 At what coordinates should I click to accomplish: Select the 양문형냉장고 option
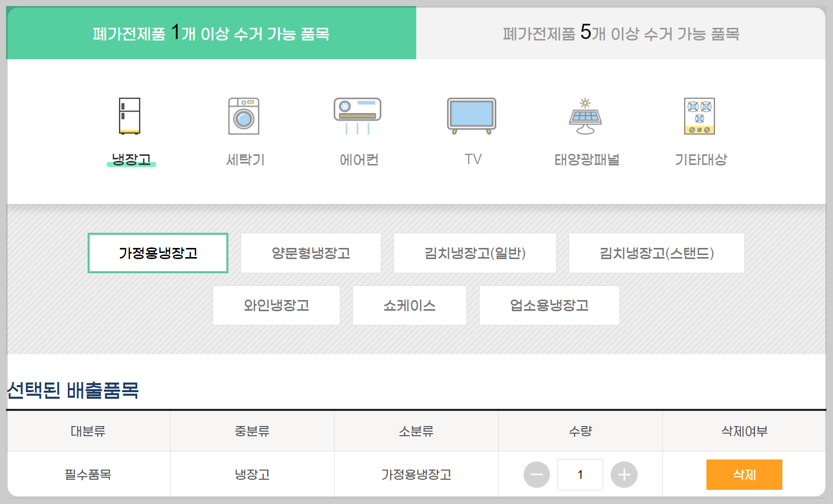(310, 253)
